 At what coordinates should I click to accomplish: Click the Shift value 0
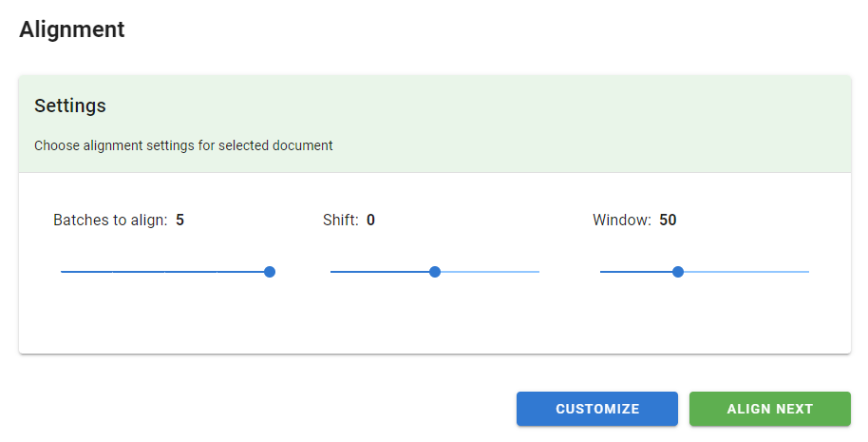(x=371, y=221)
